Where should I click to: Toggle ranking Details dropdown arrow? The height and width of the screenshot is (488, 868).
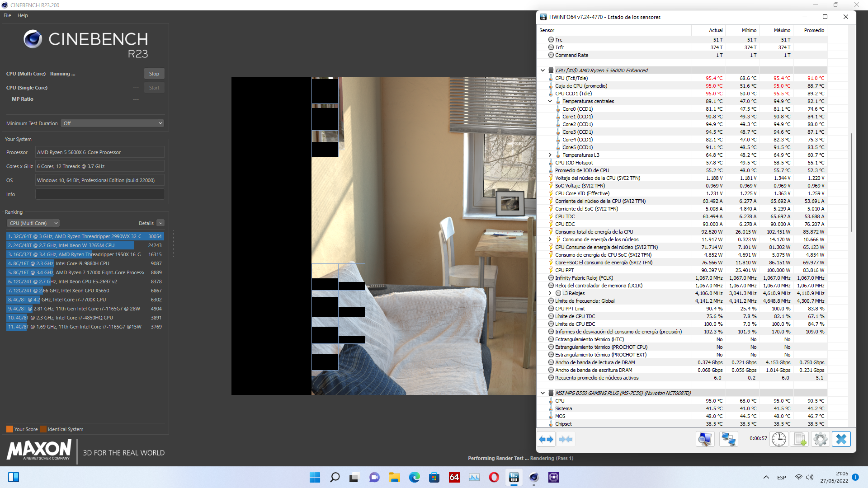click(160, 223)
